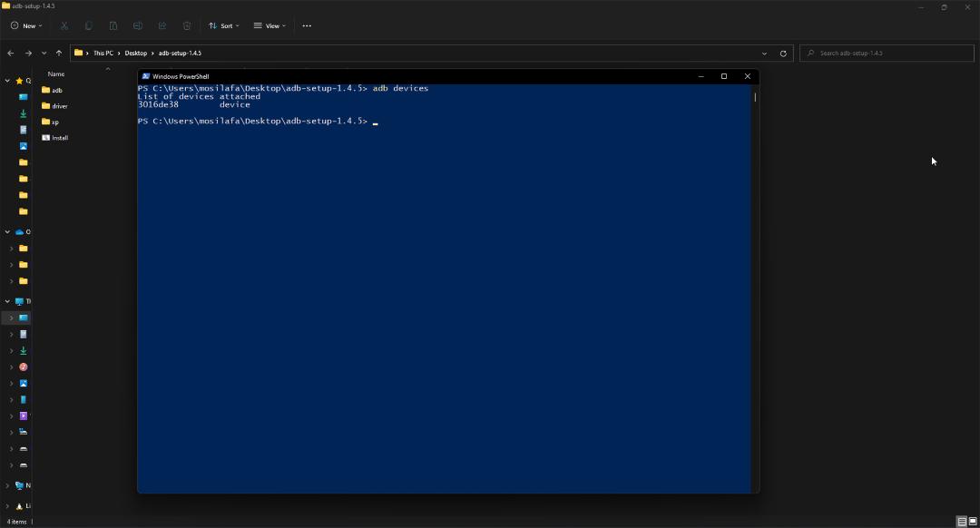Click the Search adb-setup-1.4.5 field
Viewport: 980px width, 528px height.
(887, 54)
